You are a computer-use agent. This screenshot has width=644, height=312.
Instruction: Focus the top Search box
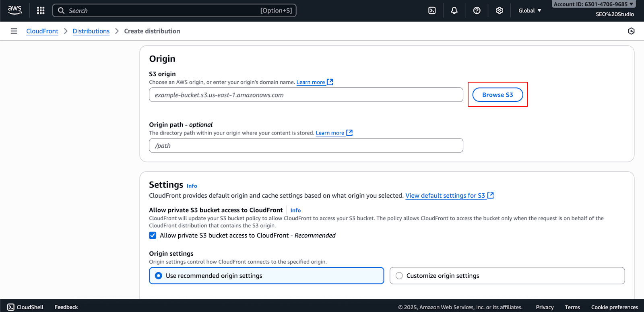click(174, 10)
